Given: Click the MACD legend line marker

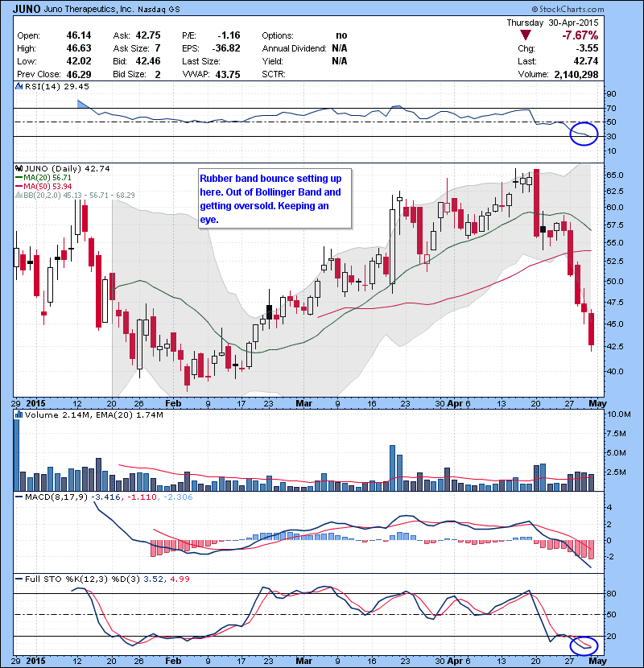Looking at the screenshot, I should pyautogui.click(x=19, y=497).
